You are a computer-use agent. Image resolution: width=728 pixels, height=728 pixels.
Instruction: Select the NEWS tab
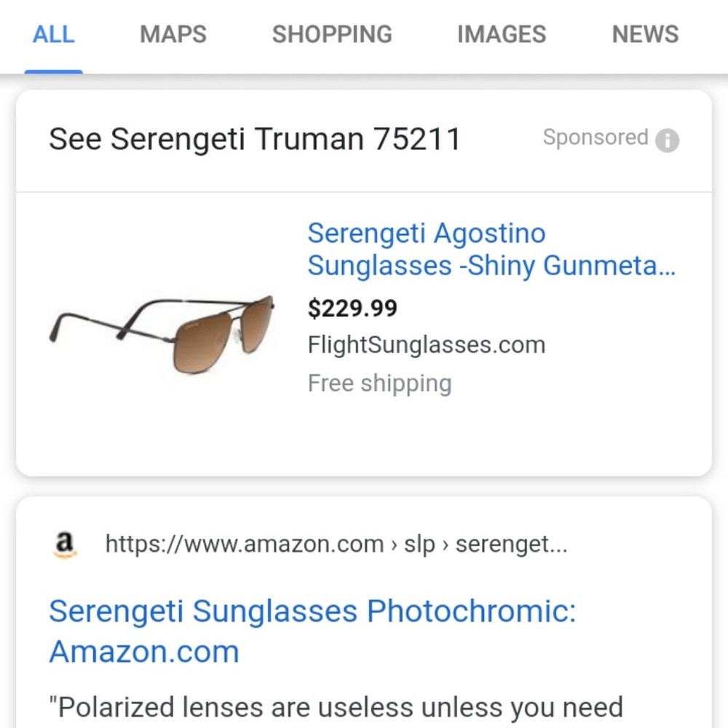point(644,34)
